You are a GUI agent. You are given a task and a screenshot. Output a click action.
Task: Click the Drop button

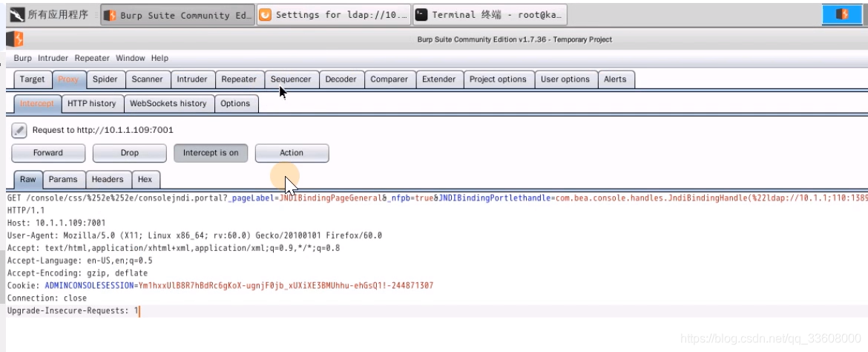pos(130,153)
